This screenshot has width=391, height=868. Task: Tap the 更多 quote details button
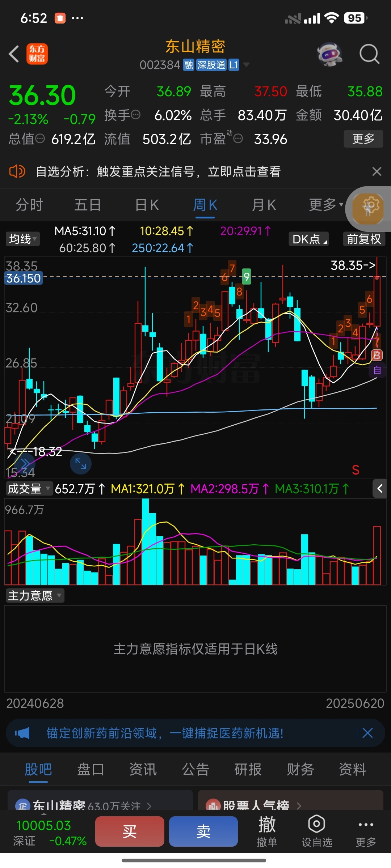[363, 139]
